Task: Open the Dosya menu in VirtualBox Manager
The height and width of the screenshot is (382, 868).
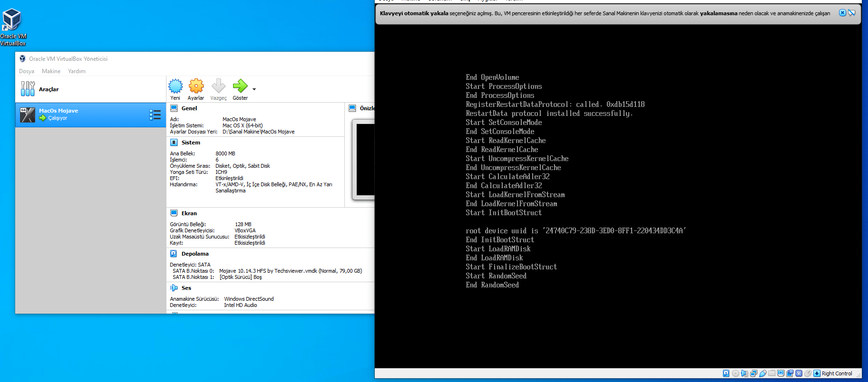Action: coord(27,71)
